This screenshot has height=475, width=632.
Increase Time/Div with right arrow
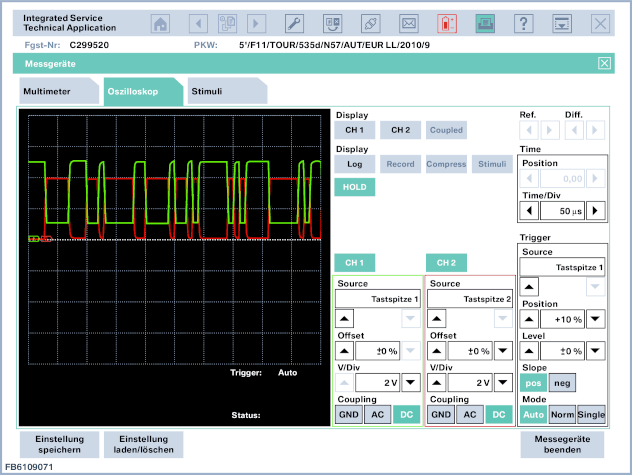coord(595,210)
